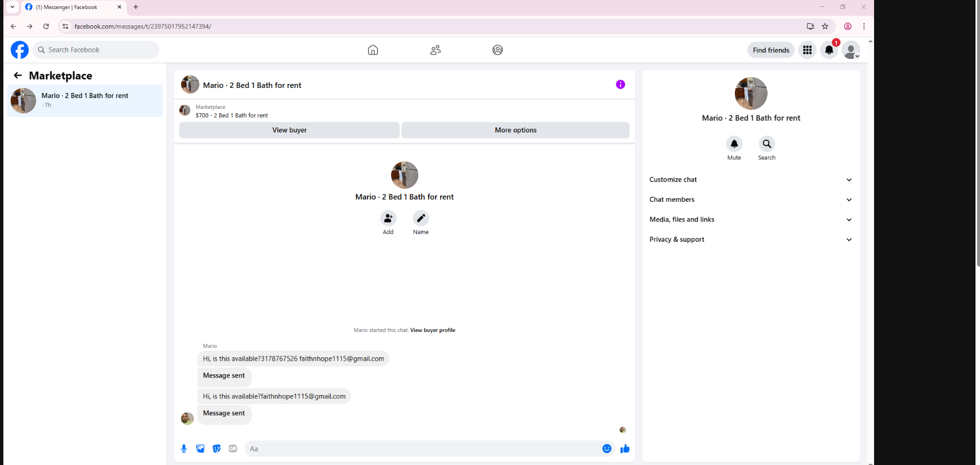Viewport: 980px width, 465px height.
Task: Click the Name pencil icon
Action: click(x=421, y=218)
